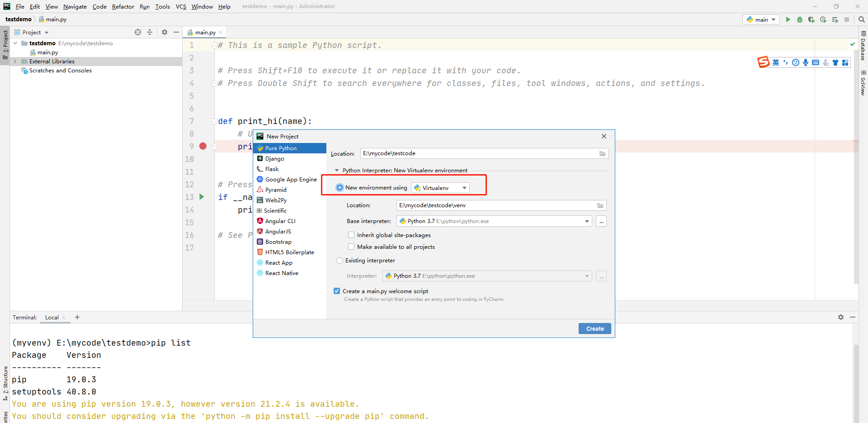
Task: Hide the Terminal tool window
Action: point(853,317)
